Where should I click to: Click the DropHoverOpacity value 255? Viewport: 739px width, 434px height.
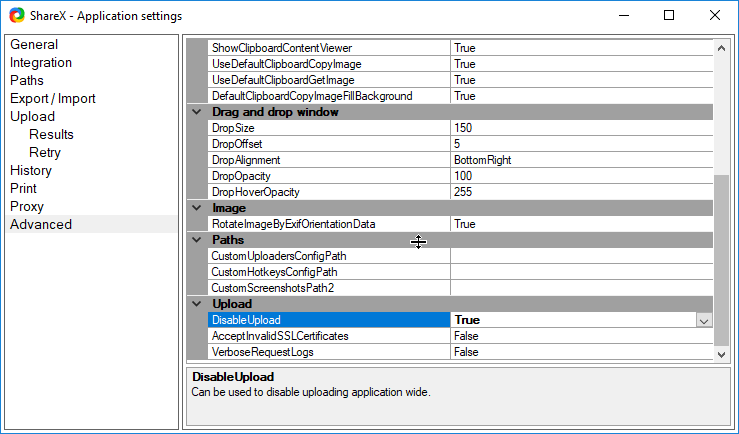(582, 192)
